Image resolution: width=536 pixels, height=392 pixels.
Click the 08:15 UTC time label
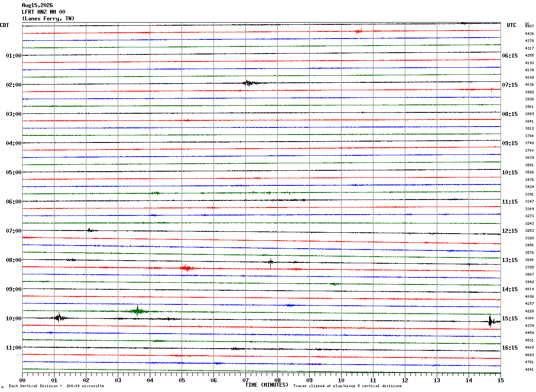(510, 114)
